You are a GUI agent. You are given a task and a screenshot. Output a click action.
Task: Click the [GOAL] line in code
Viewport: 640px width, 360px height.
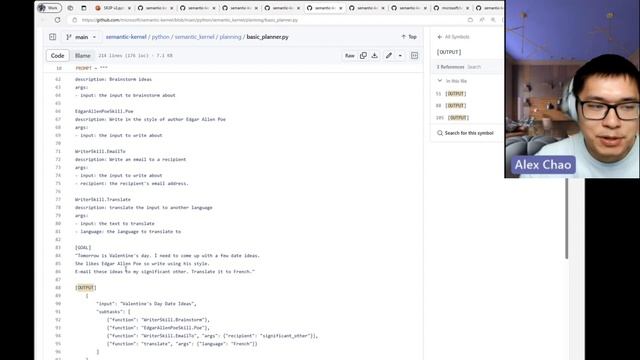83,248
